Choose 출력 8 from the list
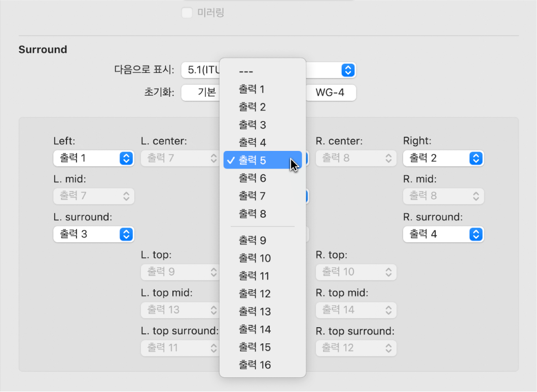537x392 pixels. (x=252, y=214)
